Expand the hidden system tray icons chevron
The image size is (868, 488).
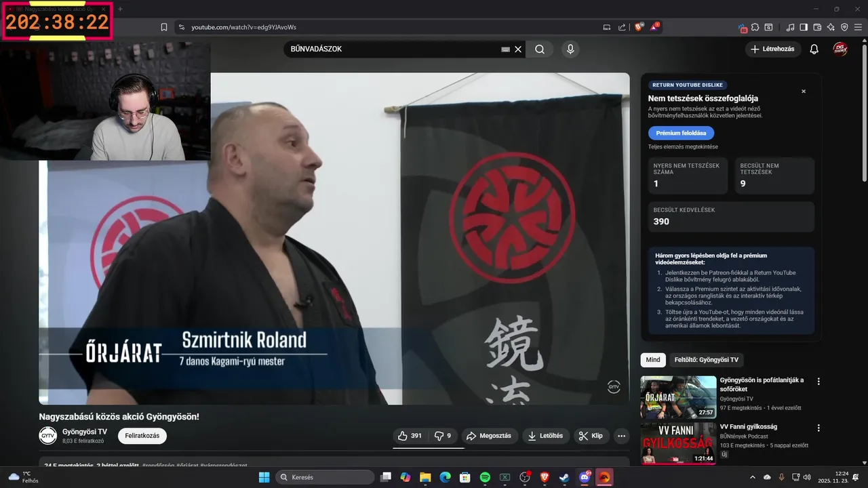click(752, 477)
